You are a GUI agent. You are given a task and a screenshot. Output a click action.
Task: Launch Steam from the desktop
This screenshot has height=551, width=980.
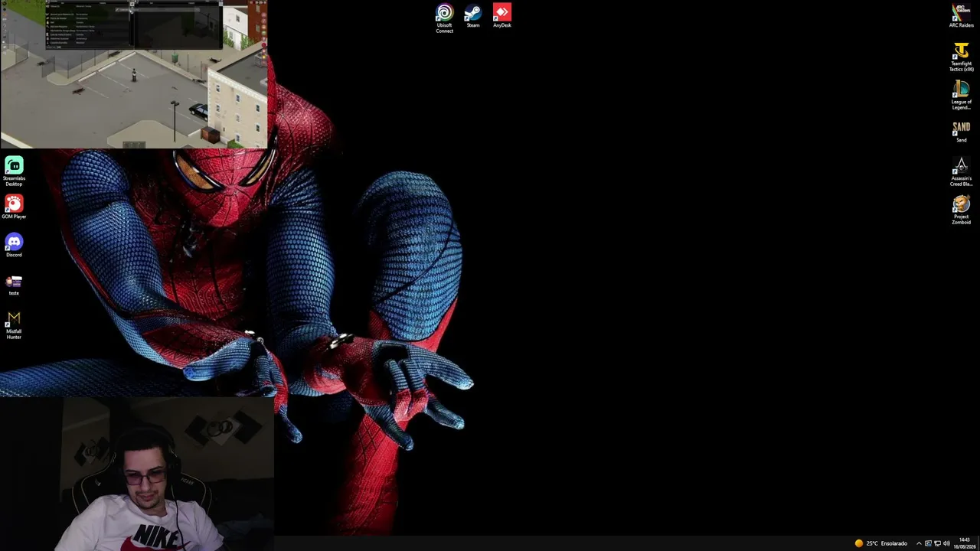point(473,16)
